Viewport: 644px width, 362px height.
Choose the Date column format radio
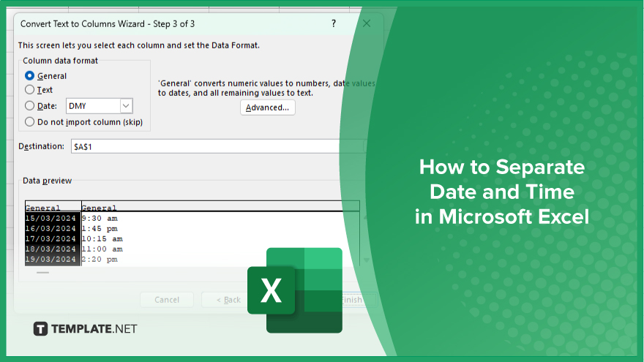29,106
